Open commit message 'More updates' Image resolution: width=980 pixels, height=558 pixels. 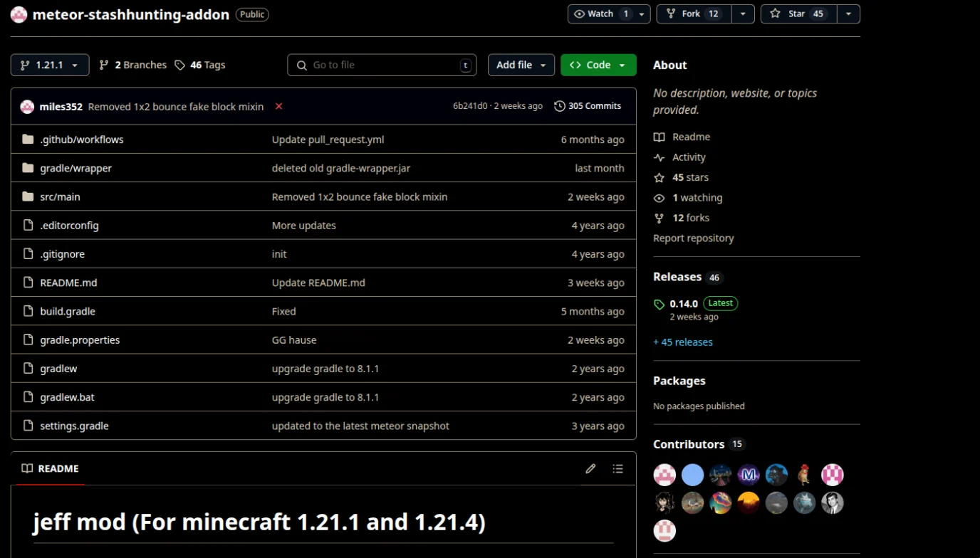(304, 225)
